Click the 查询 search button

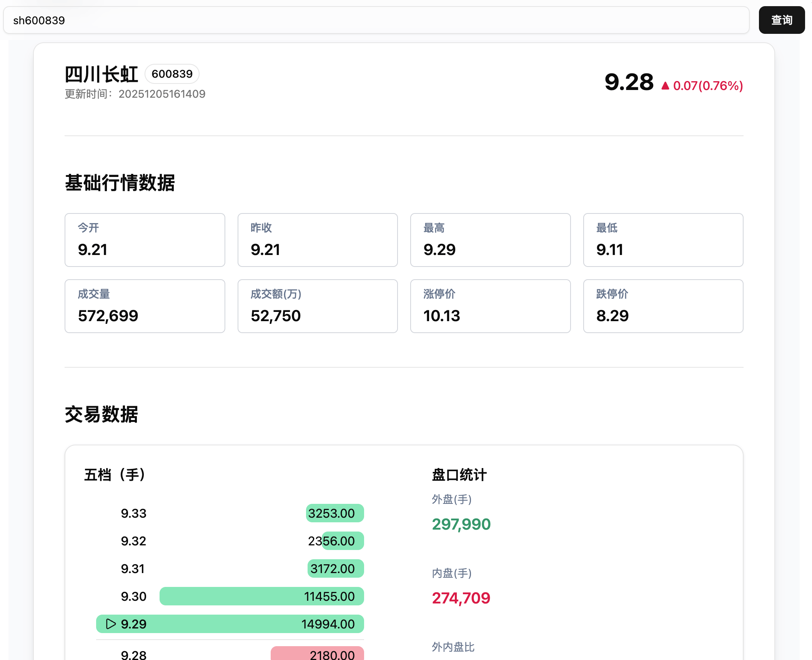pos(781,20)
